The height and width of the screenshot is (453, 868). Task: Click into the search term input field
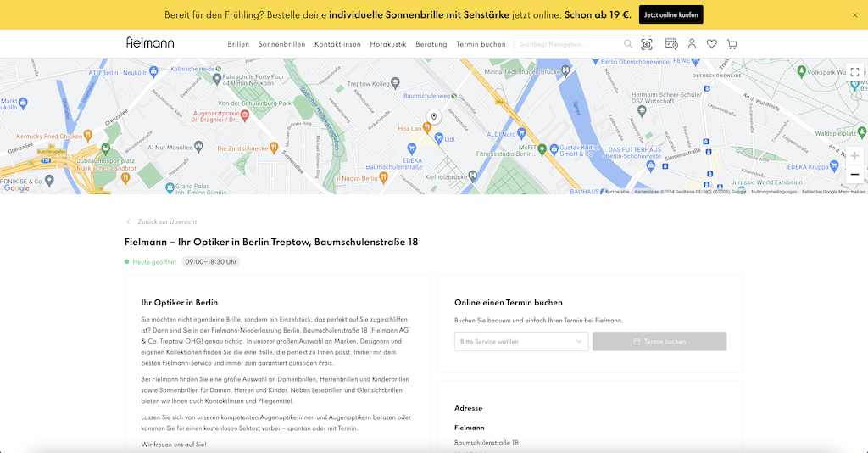pyautogui.click(x=567, y=44)
